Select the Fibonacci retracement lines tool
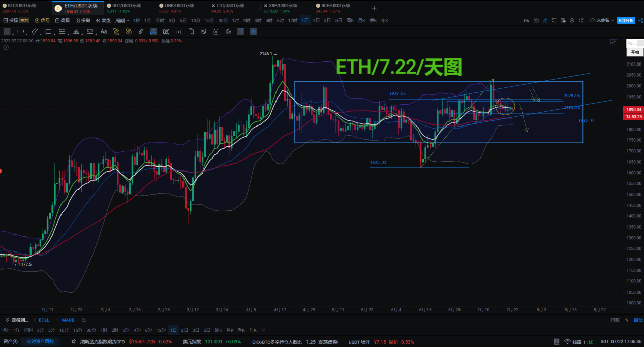The height and width of the screenshot is (347, 644). [90, 31]
